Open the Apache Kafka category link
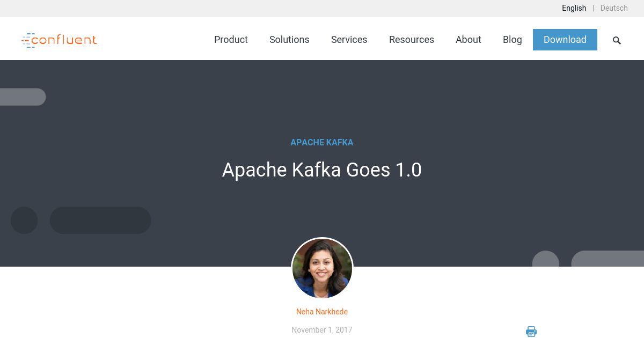This screenshot has height=338, width=644. [x=322, y=142]
